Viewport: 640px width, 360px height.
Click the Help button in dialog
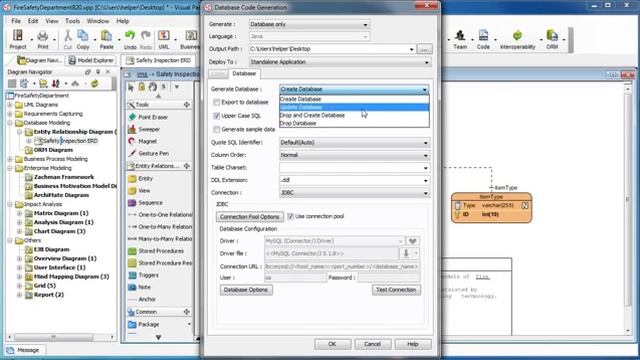413,344
